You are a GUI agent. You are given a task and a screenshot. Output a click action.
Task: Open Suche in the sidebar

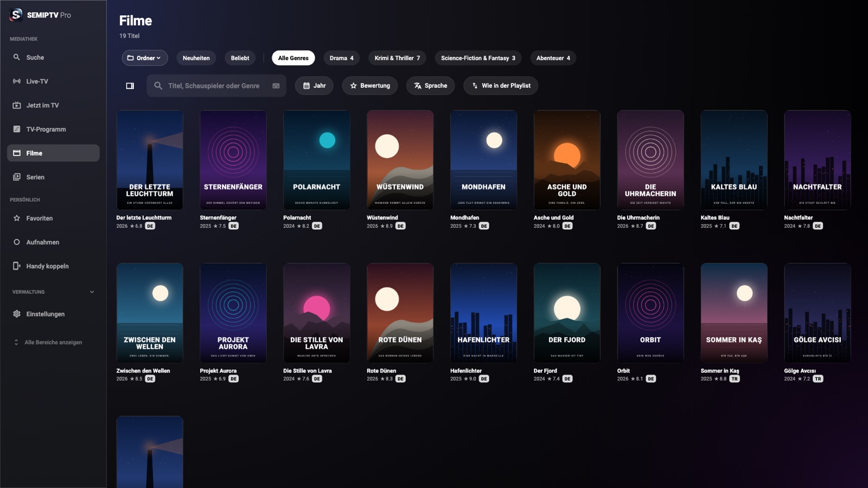[53, 57]
